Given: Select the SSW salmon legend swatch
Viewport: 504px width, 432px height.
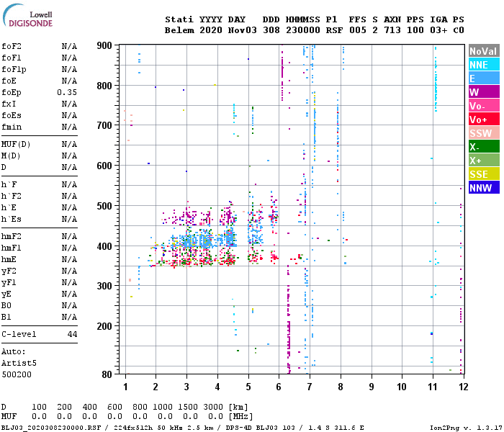Looking at the screenshot, I should (484, 133).
